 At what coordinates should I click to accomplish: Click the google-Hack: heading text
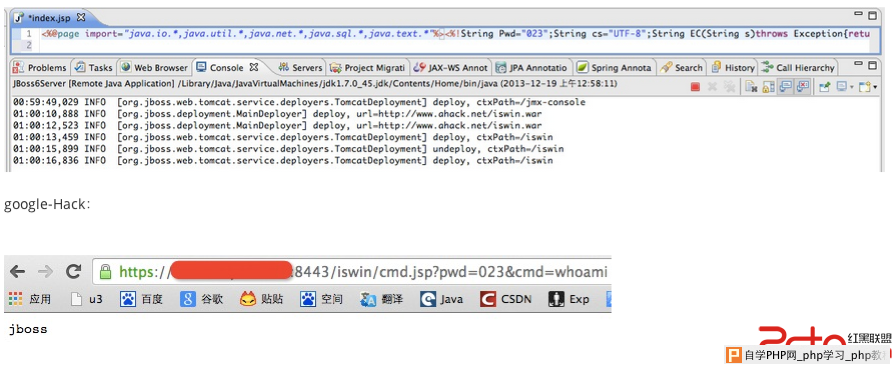[x=47, y=204]
